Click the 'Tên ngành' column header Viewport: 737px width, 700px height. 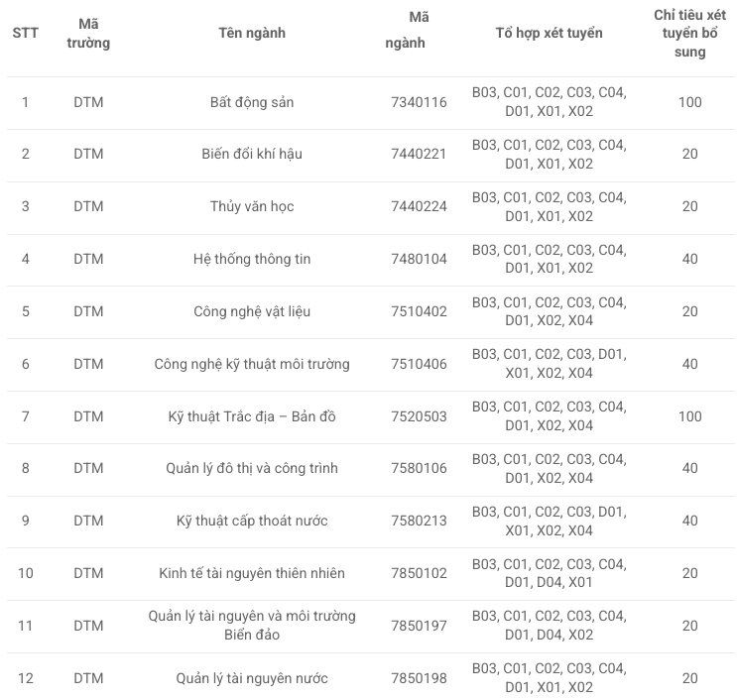pyautogui.click(x=252, y=33)
